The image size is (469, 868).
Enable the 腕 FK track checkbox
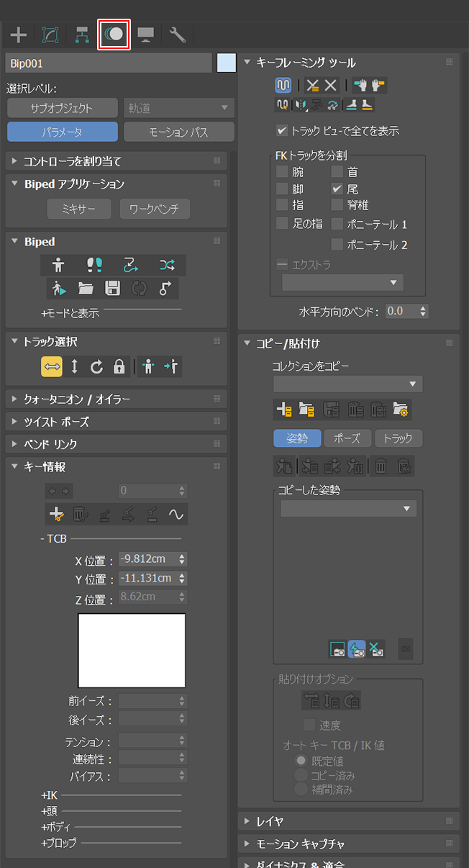point(282,172)
